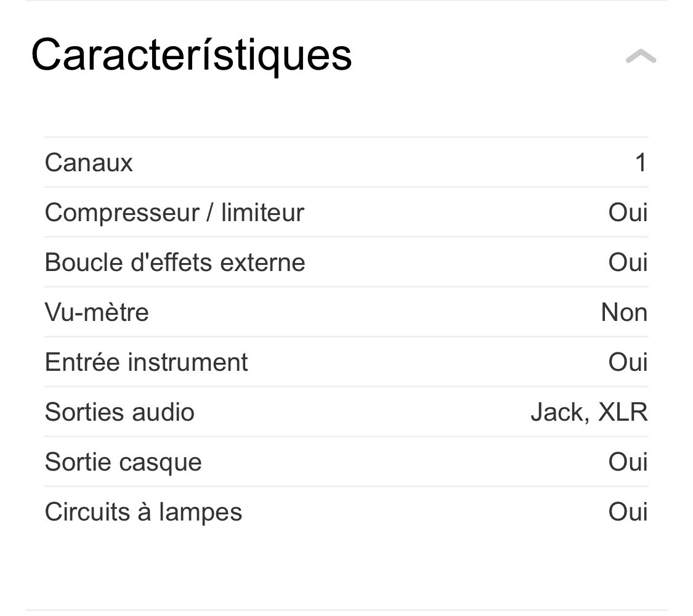This screenshot has height=616, width=693.
Task: Click the Característiques section heading
Action: tap(191, 55)
